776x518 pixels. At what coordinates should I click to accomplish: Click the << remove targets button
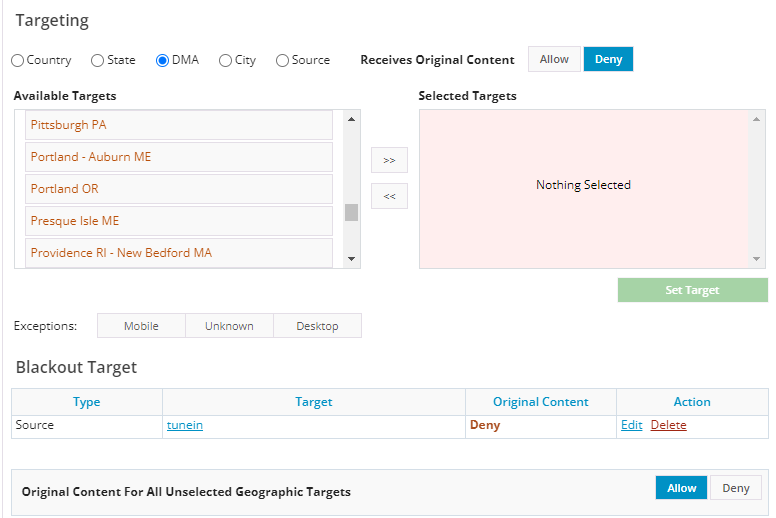click(389, 196)
